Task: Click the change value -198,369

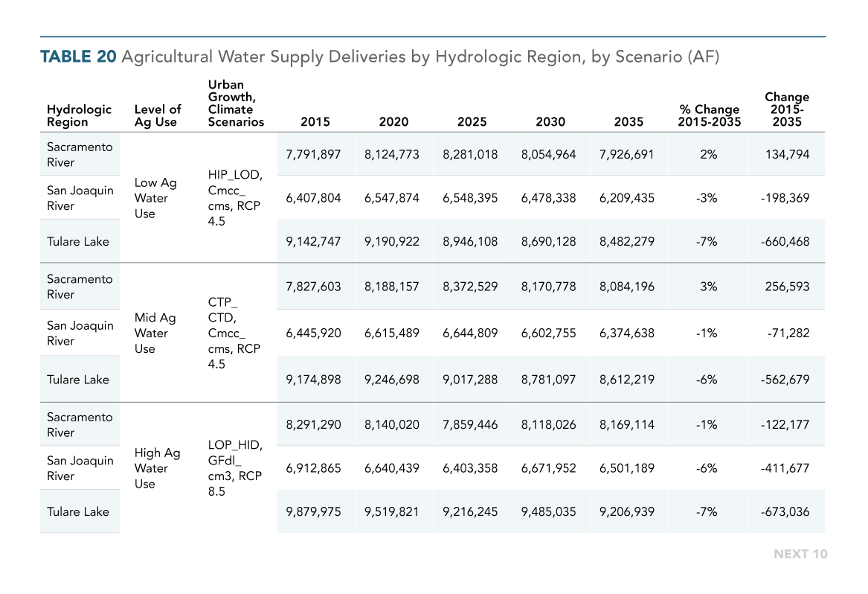Action: [785, 198]
